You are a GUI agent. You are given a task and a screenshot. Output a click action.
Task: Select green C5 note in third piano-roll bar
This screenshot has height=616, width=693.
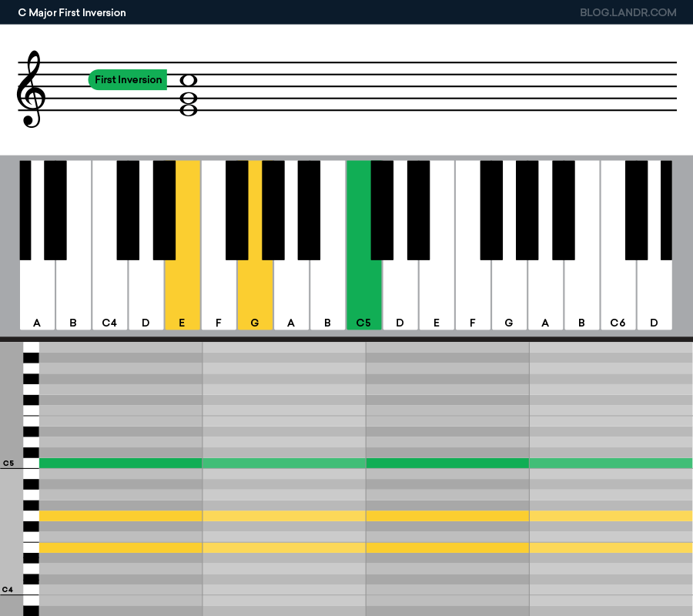(447, 463)
